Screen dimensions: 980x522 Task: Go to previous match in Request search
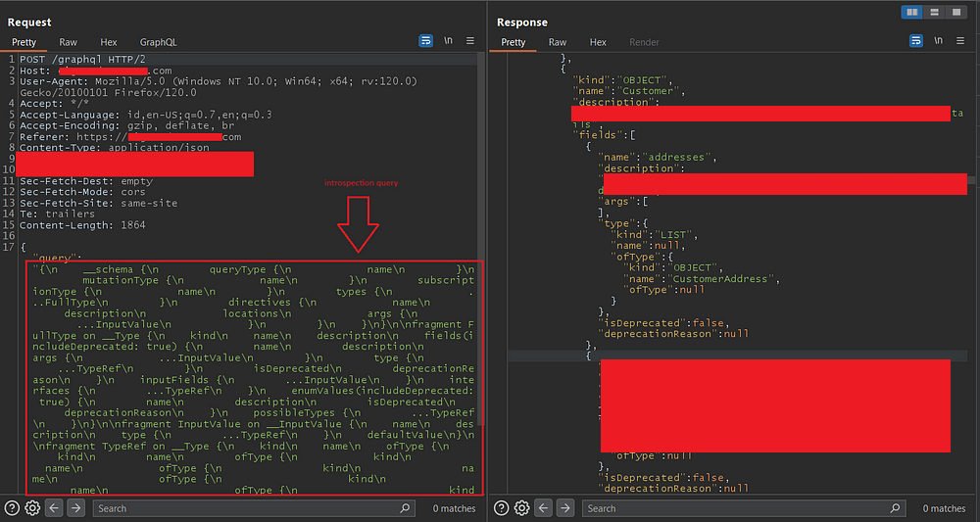pos(54,507)
